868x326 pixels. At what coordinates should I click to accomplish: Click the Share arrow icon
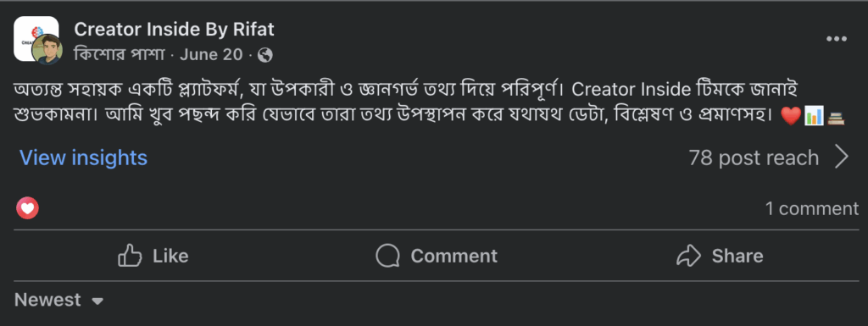coord(689,256)
